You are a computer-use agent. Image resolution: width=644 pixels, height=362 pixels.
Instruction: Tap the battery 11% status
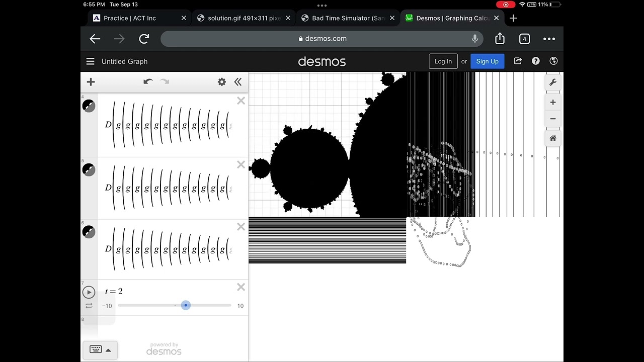[549, 5]
